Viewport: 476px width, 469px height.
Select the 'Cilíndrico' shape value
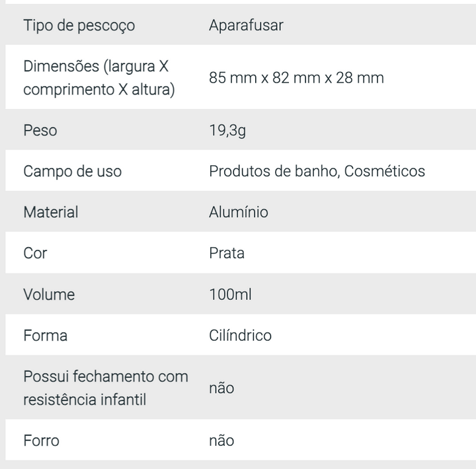240,335
